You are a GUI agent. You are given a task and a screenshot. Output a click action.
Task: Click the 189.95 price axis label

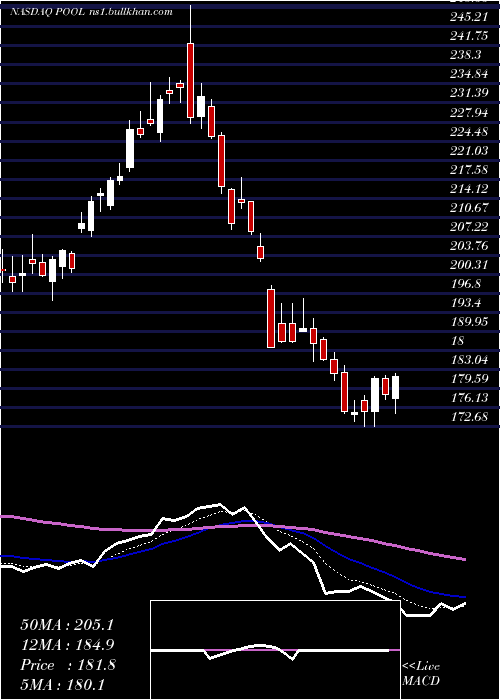tap(468, 322)
